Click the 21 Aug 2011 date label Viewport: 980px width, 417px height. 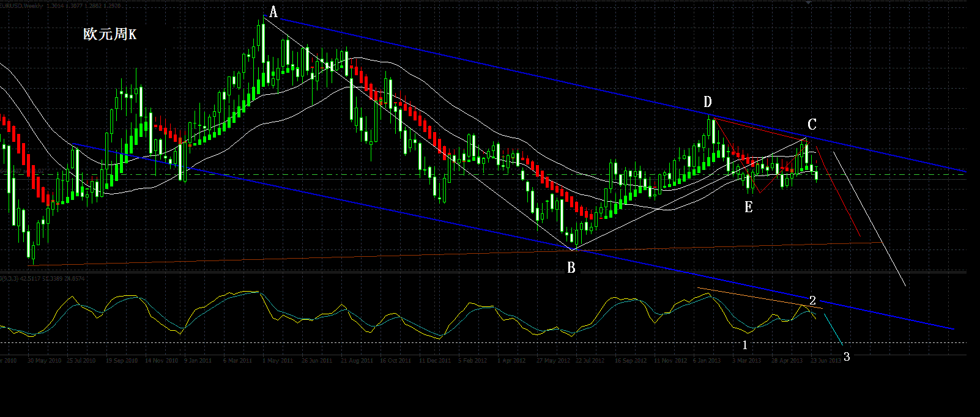click(357, 361)
